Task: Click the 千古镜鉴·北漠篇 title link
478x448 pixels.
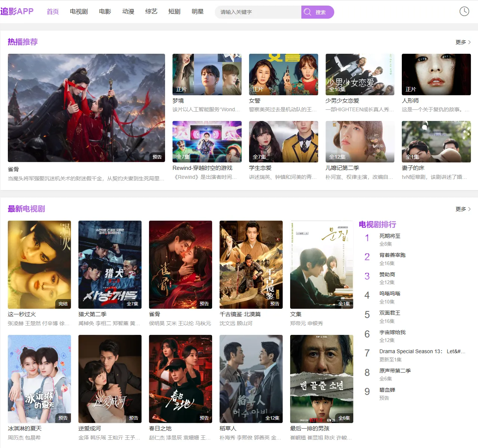Action: 240,314
